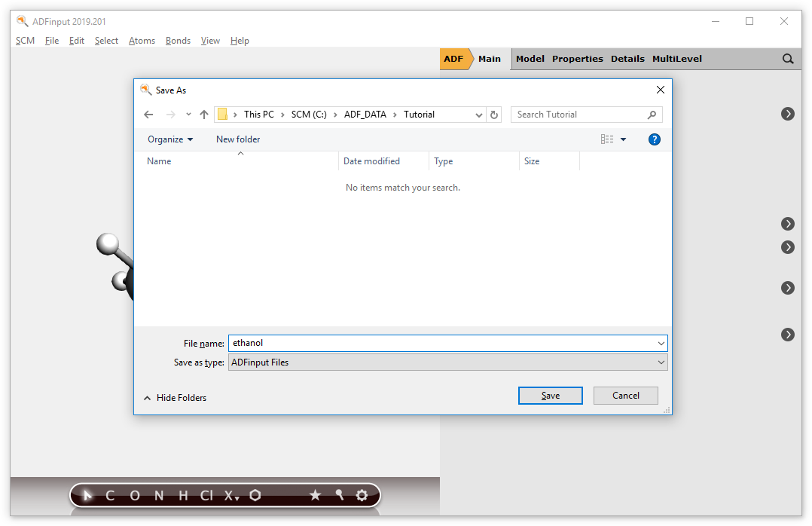Screen dimensions: 812x526
Task: Open the Details panel menu
Action: [x=627, y=59]
